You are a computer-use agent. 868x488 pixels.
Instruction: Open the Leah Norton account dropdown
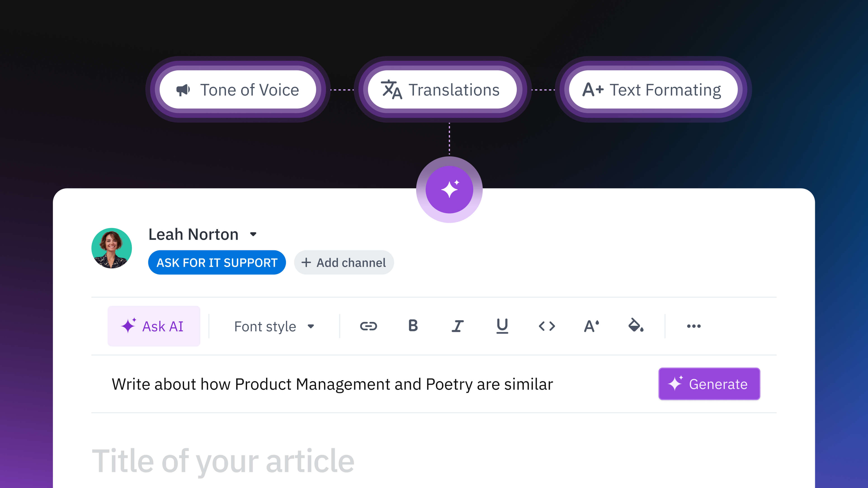tap(254, 234)
